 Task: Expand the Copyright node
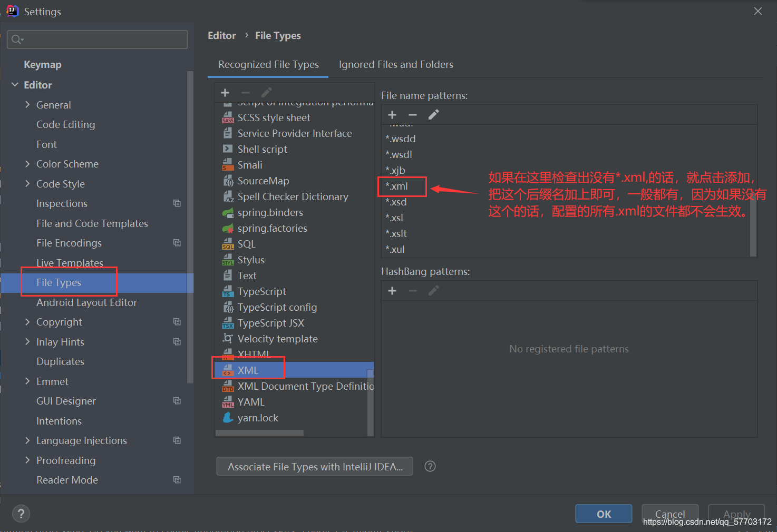tap(27, 322)
